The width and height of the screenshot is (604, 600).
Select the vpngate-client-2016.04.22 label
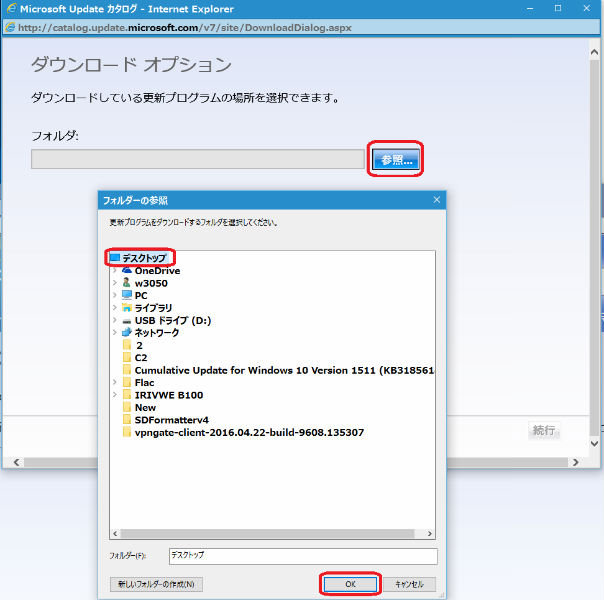(x=249, y=432)
